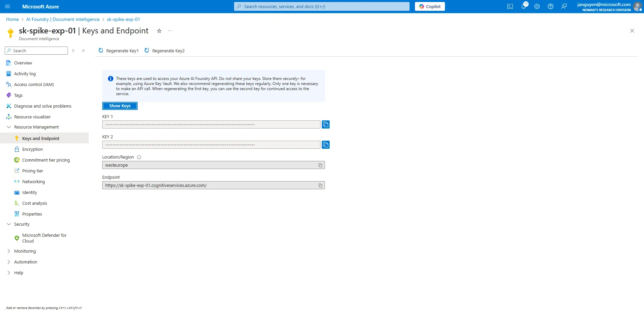
Task: Click the Show Keys button
Action: pyautogui.click(x=120, y=106)
